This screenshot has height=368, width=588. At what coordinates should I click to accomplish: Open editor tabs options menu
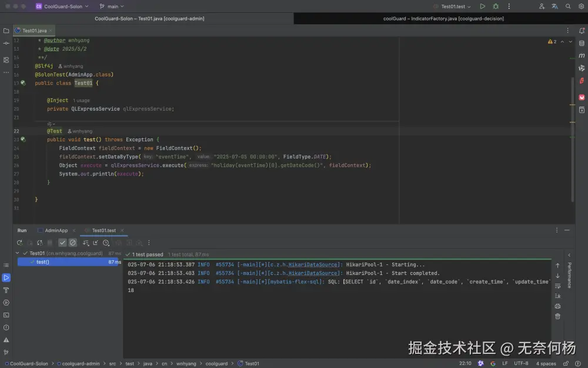[x=567, y=31]
